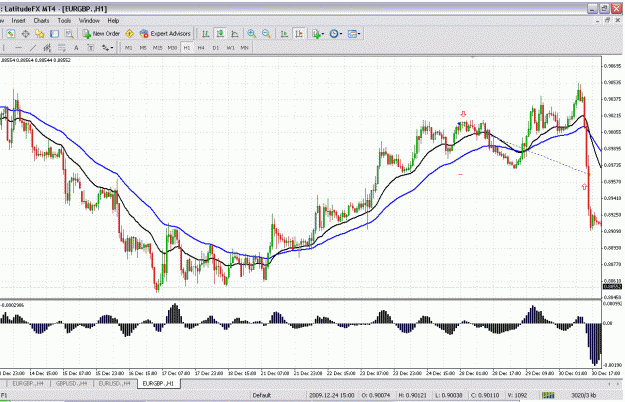Click the zoom out magnifier icon
Viewport: 625px width, 402px height.
tap(266, 34)
